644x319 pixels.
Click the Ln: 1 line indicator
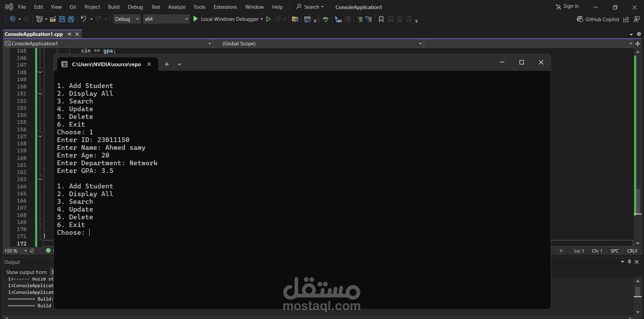pos(579,251)
